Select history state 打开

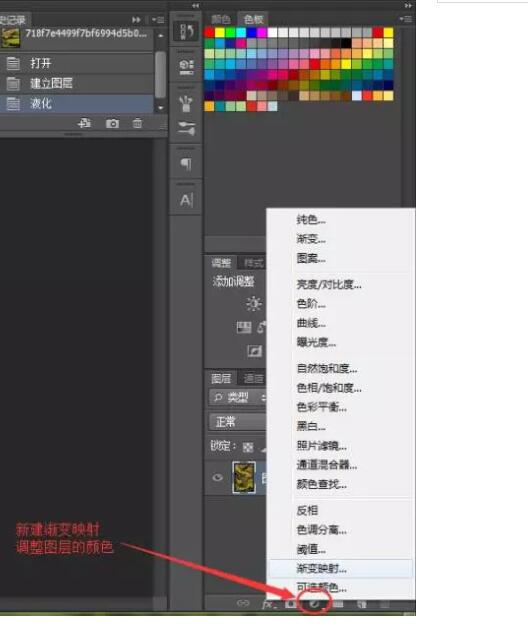tap(77, 63)
